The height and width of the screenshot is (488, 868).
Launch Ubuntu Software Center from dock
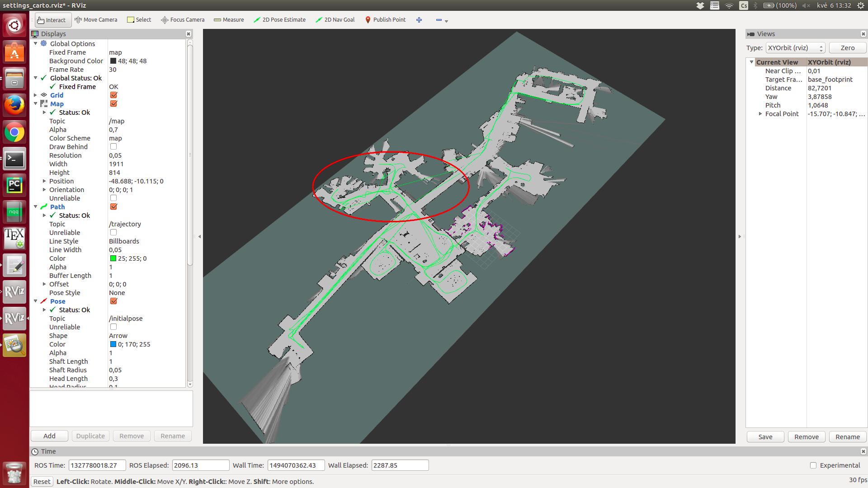(x=14, y=52)
